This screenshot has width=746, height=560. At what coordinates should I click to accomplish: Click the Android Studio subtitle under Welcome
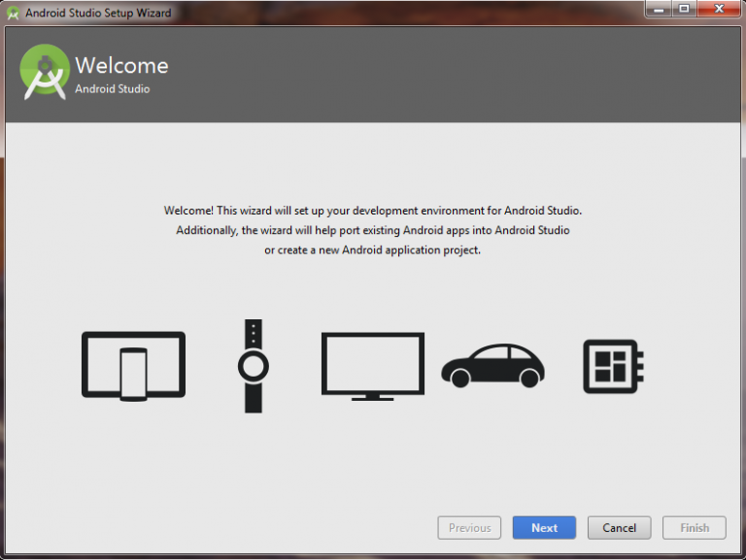pos(113,89)
